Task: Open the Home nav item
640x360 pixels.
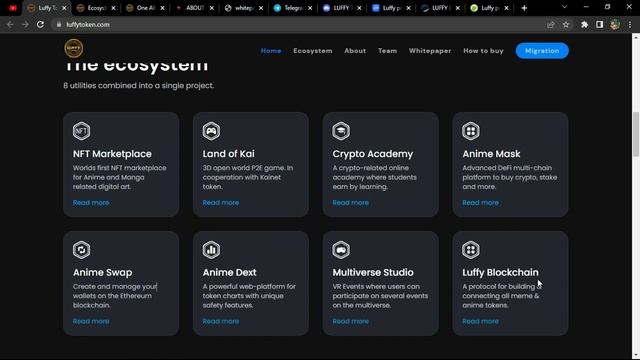Action: (x=271, y=51)
